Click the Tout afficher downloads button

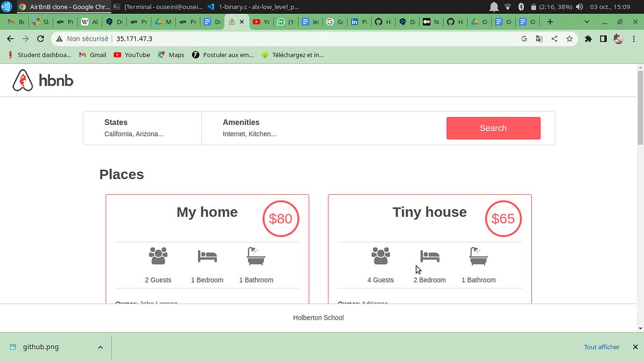602,347
